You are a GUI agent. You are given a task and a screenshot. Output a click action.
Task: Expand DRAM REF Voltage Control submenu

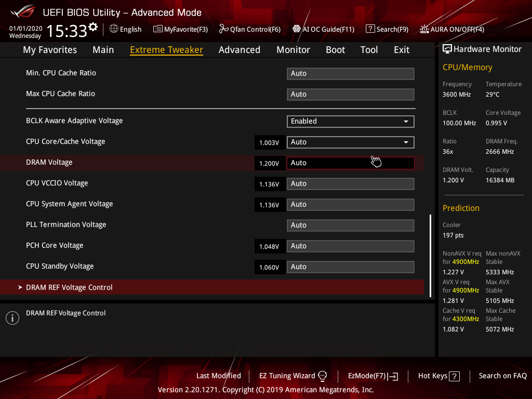point(212,287)
